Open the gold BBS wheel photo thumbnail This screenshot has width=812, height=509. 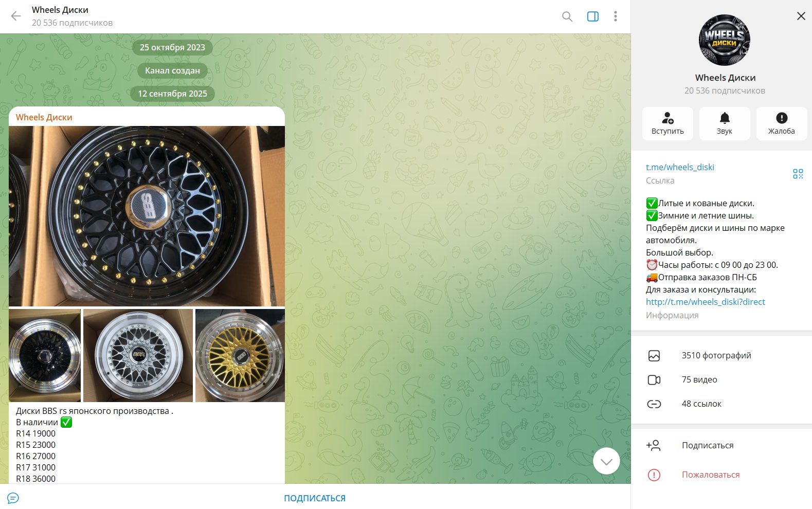click(x=240, y=355)
